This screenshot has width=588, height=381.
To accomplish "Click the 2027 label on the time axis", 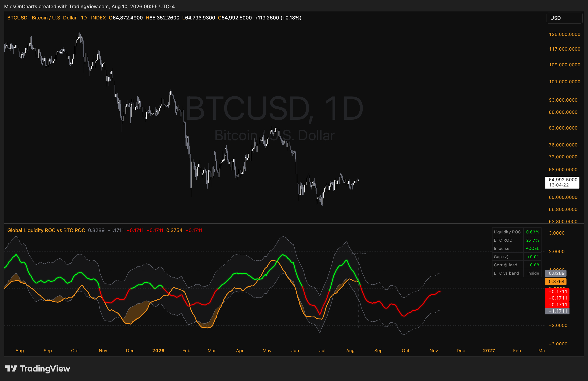I will click(x=489, y=351).
